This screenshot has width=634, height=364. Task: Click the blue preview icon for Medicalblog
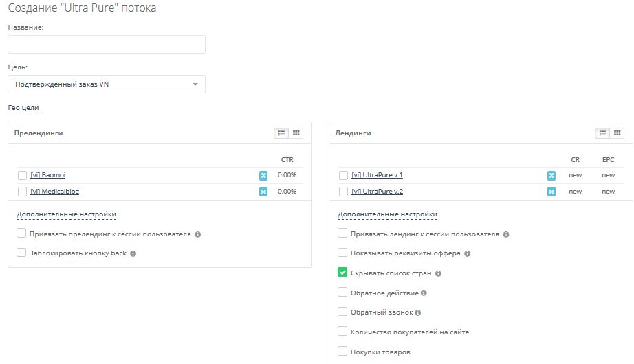click(263, 192)
